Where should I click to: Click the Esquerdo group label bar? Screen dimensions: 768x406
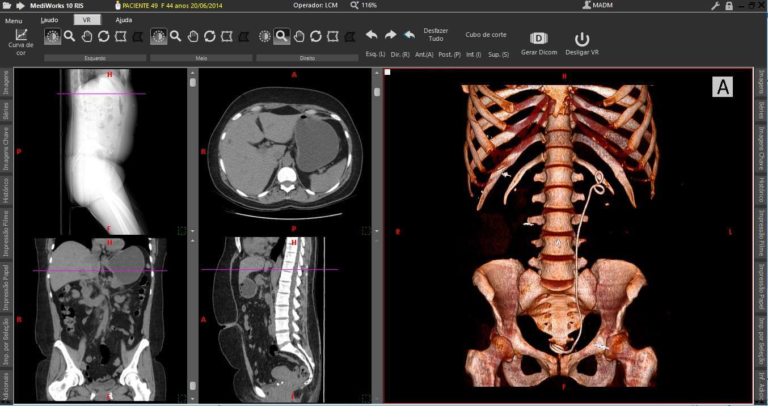coord(95,58)
